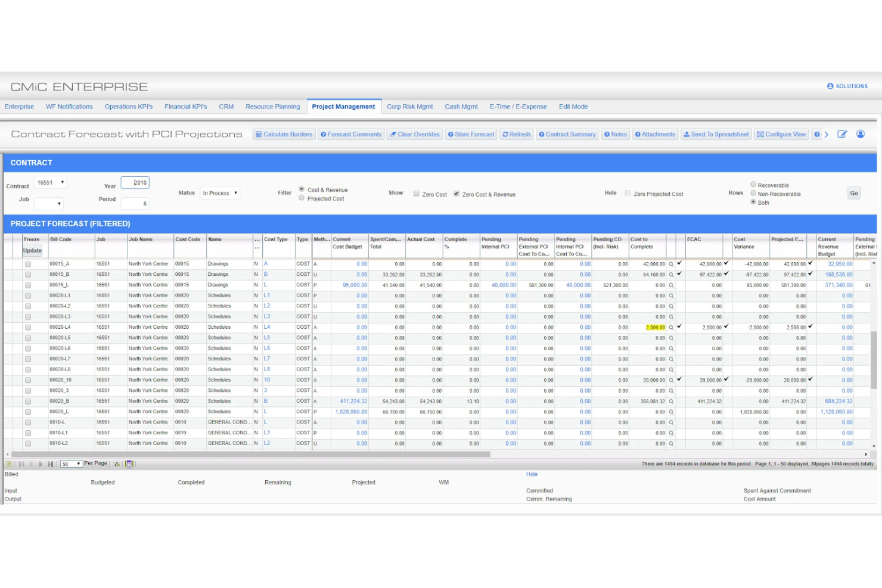Click the Year input field
Image resolution: width=882 pixels, height=588 pixels.
135,183
